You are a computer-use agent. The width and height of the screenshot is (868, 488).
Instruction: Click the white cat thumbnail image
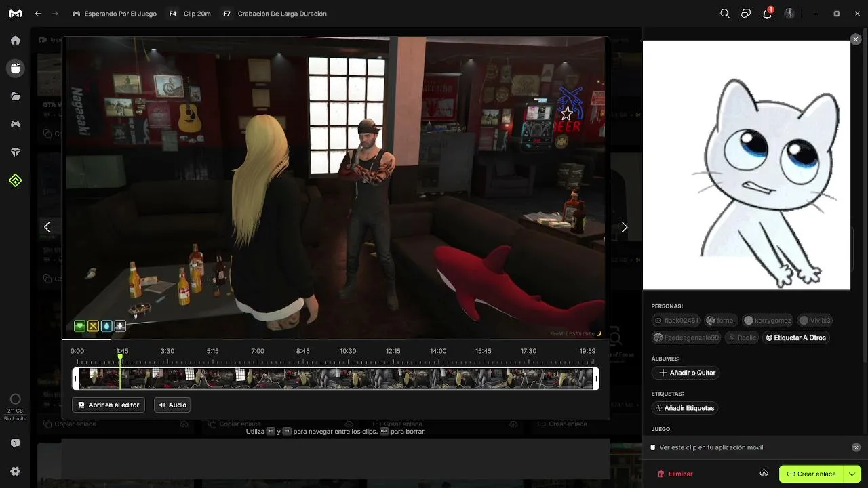tap(747, 165)
